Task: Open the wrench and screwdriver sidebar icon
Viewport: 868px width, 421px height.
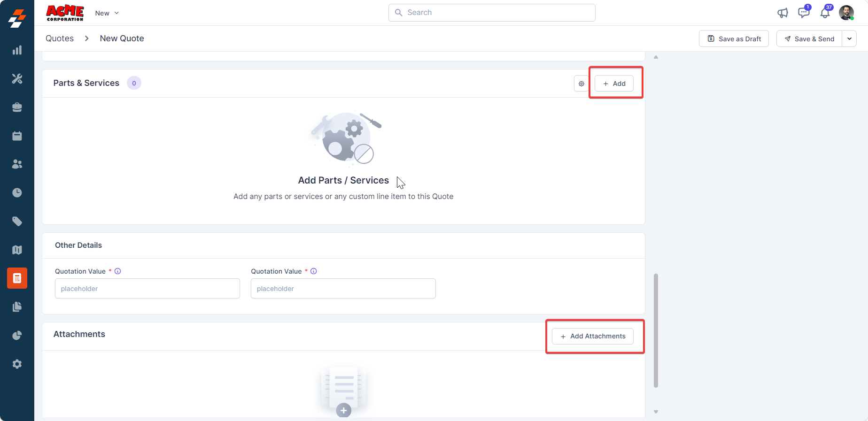Action: point(17,79)
